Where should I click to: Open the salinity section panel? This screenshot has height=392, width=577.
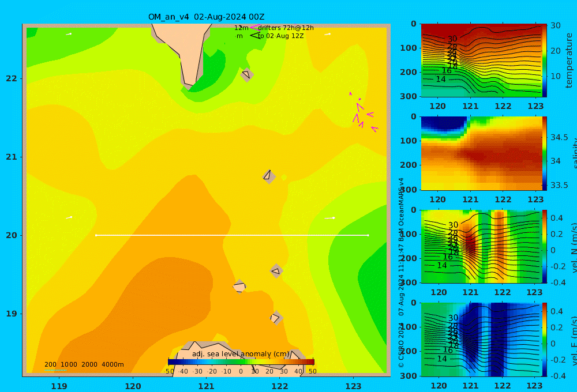pos(481,153)
